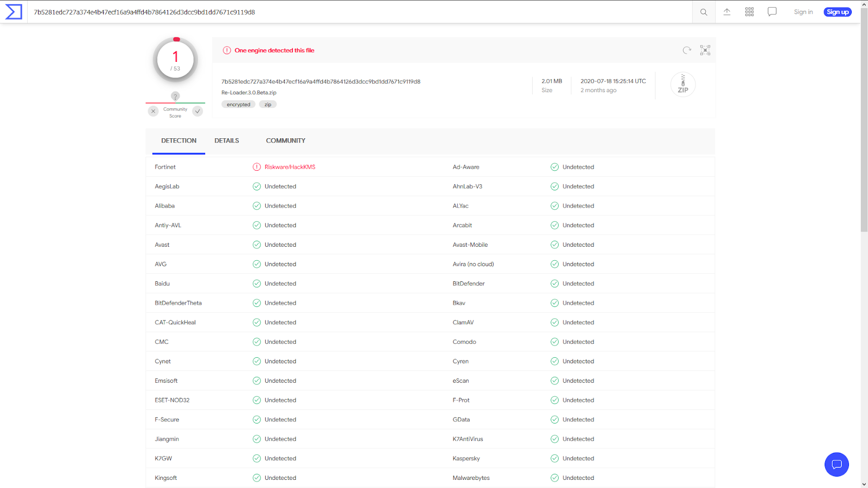868x488 pixels.
Task: Click the community score question mark
Action: [175, 96]
